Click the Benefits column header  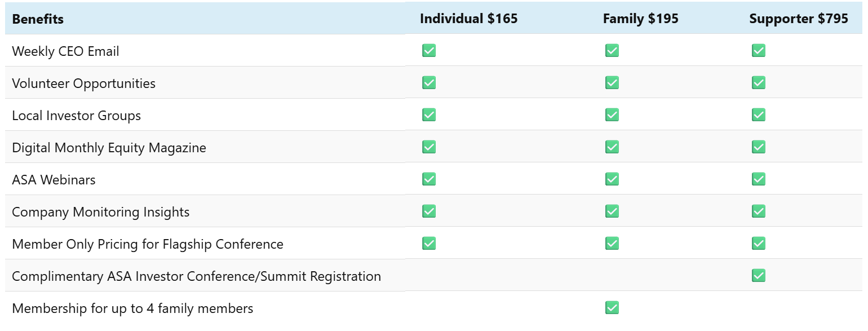(x=38, y=19)
